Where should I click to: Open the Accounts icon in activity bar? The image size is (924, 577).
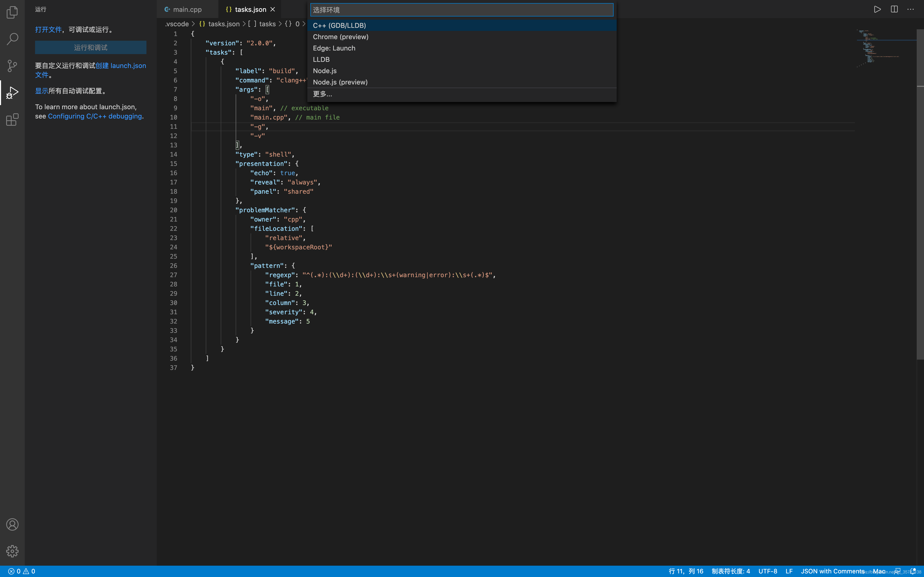click(12, 525)
